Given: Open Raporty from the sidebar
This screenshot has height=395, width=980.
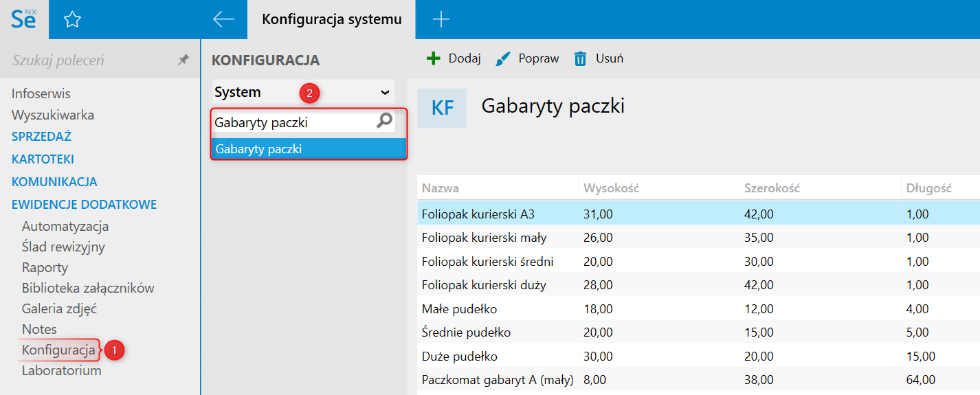Looking at the screenshot, I should point(45,267).
